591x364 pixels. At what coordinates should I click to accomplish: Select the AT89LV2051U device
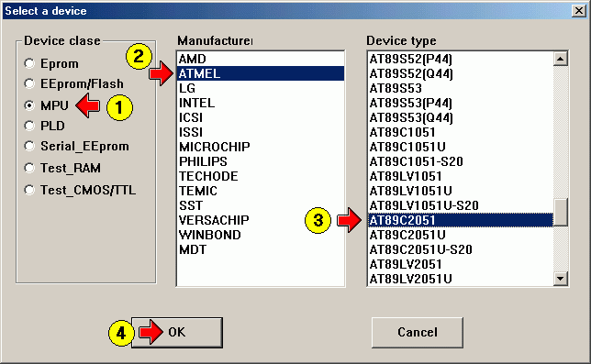[x=460, y=279]
